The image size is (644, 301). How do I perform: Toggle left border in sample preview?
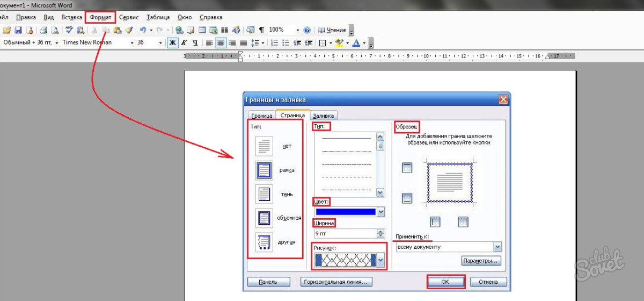[x=436, y=221]
